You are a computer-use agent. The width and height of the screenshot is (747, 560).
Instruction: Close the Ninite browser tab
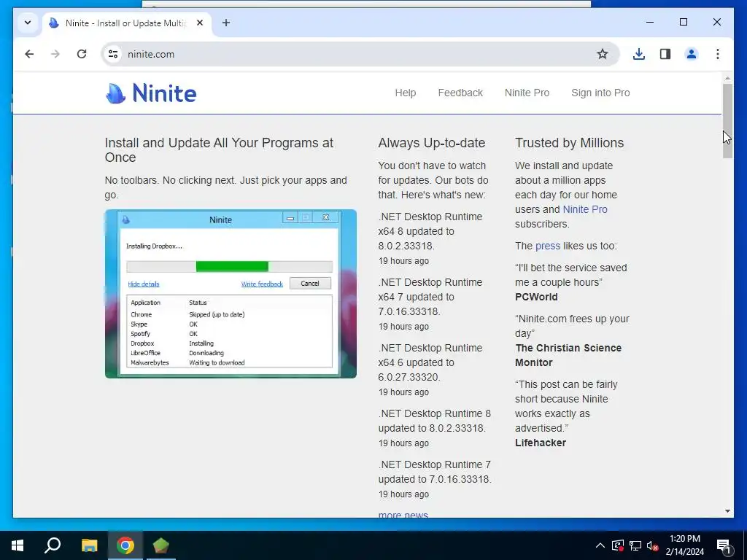pyautogui.click(x=200, y=23)
